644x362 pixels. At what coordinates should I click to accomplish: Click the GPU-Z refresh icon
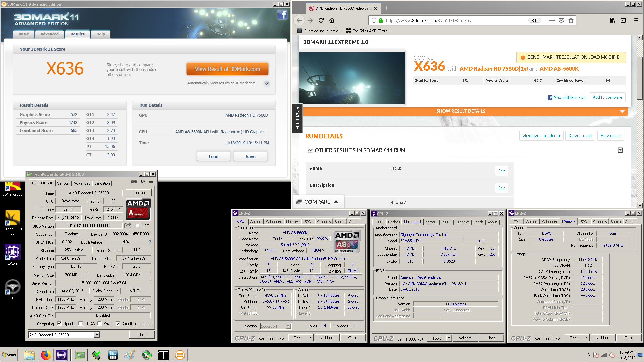(143, 181)
